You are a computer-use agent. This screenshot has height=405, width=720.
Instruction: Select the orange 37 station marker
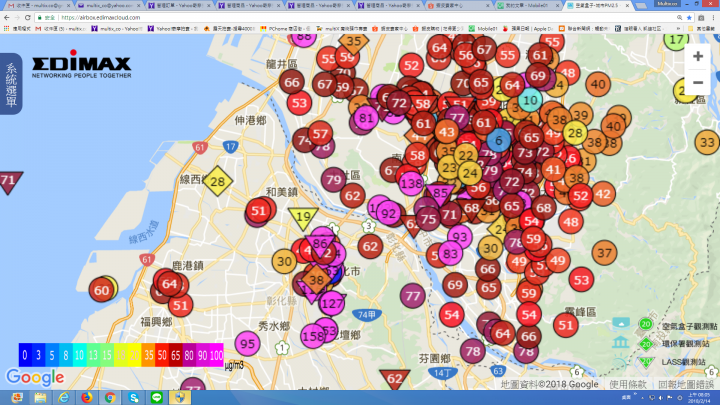tap(604, 253)
